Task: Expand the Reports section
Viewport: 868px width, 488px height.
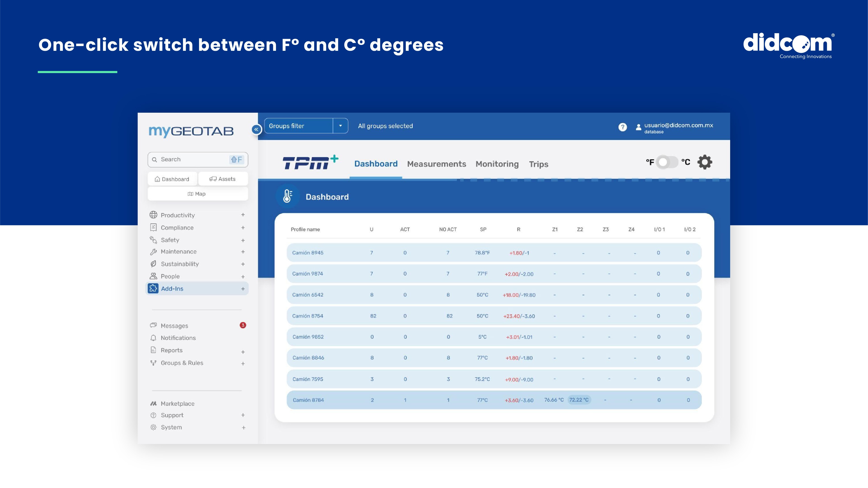Action: coord(243,352)
